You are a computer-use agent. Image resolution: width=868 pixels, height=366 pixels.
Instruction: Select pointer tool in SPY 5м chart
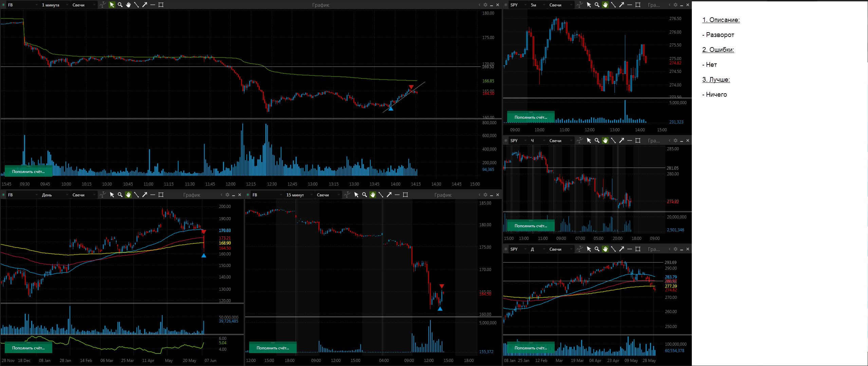[x=589, y=5]
